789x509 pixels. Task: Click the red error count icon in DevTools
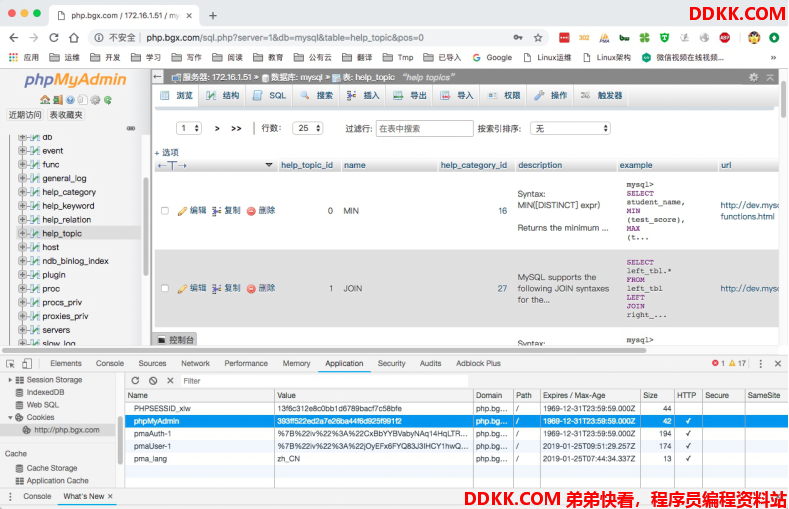pos(715,363)
